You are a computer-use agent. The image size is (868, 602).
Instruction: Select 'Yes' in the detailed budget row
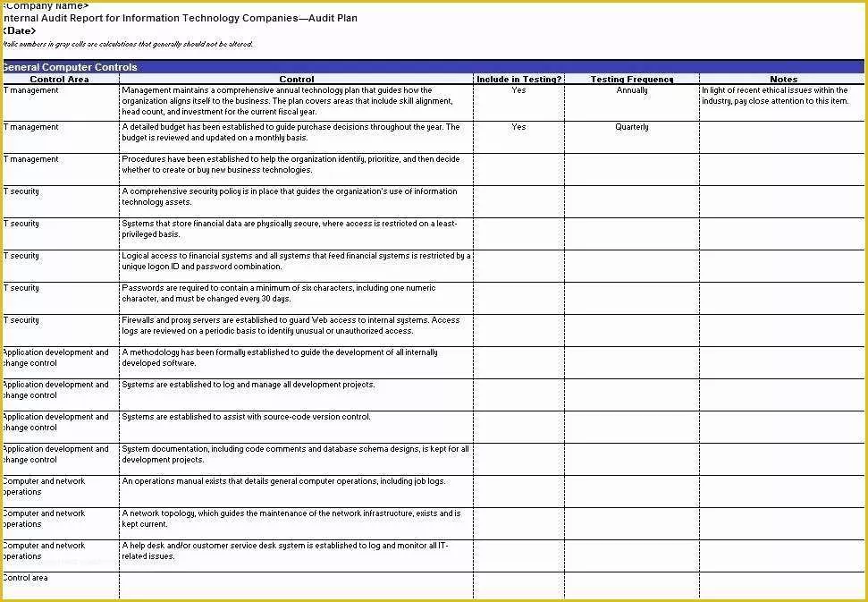pyautogui.click(x=519, y=138)
